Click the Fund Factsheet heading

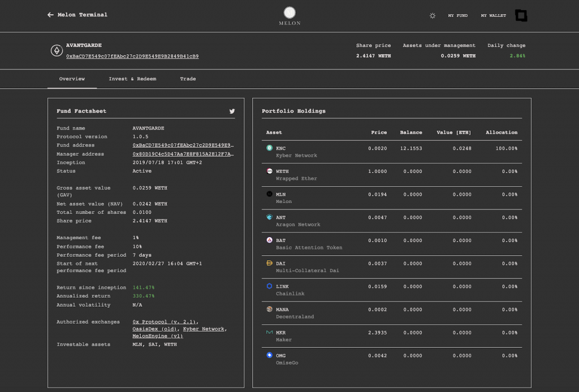coord(81,111)
